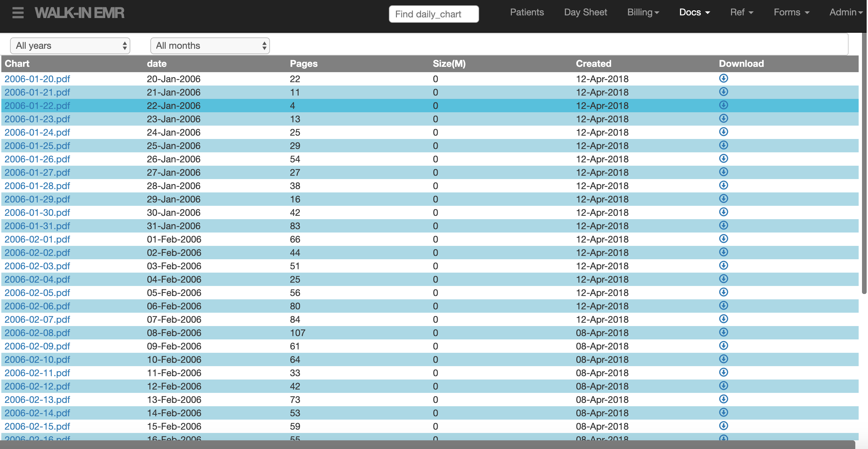Open chart link 2006-02-15.pdf
The height and width of the screenshot is (449, 868).
[x=37, y=426]
